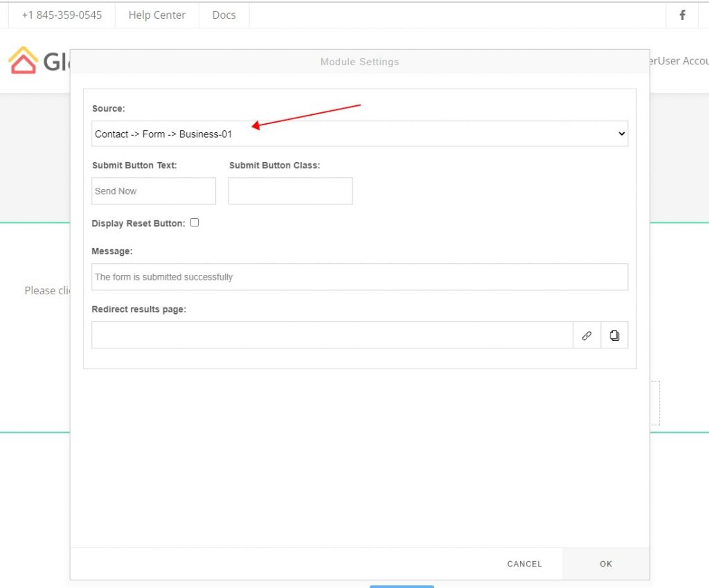Viewport: 709px width, 588px height.
Task: Click the copy page icon next to the link icon
Action: coord(614,335)
